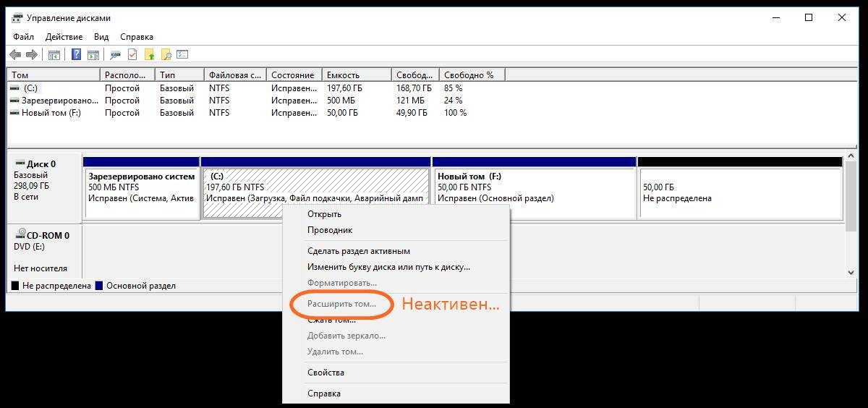The width and height of the screenshot is (868, 408).
Task: Click the Disk Management title bar app icon
Action: pyautogui.click(x=18, y=18)
